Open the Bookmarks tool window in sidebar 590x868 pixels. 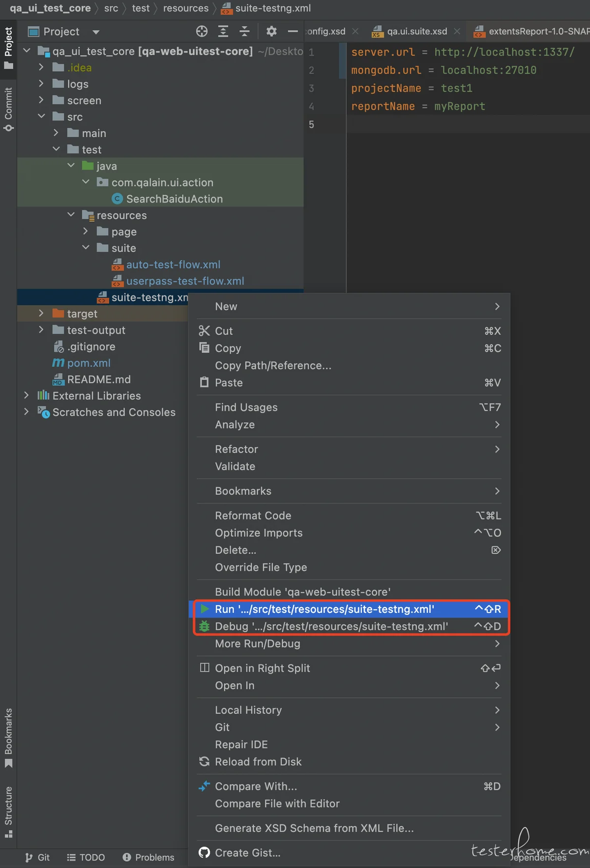point(8,737)
